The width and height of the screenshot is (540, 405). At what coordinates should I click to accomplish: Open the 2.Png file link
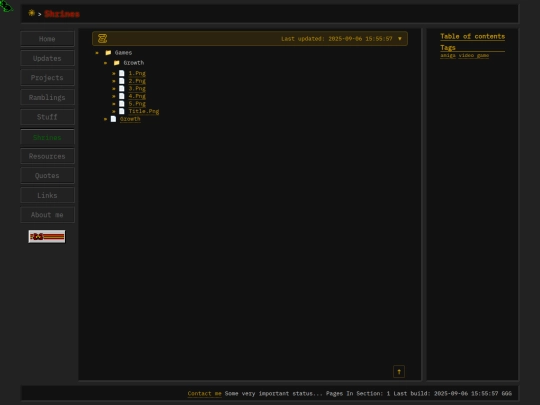[137, 81]
